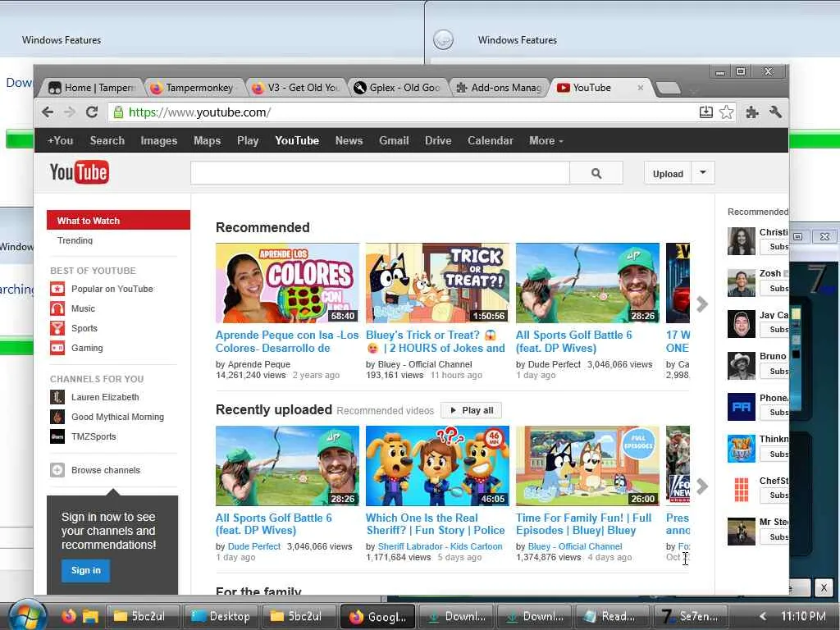Click Browse channels link
840x630 pixels.
(106, 470)
